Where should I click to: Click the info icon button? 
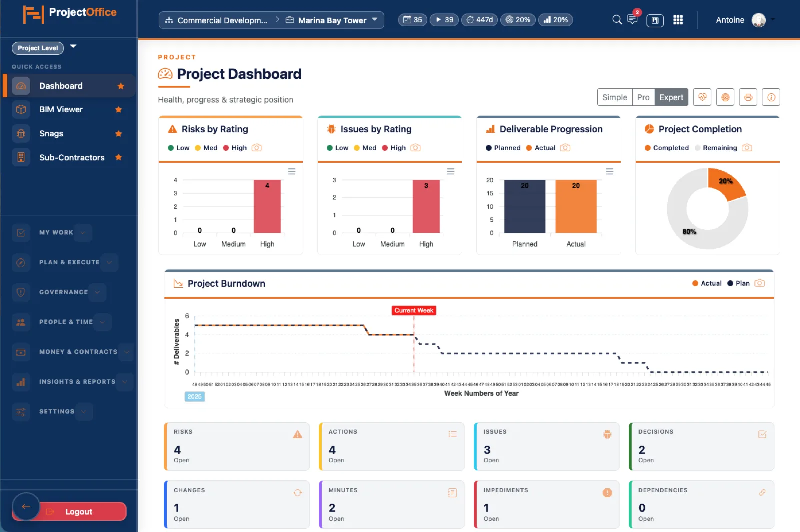[771, 97]
